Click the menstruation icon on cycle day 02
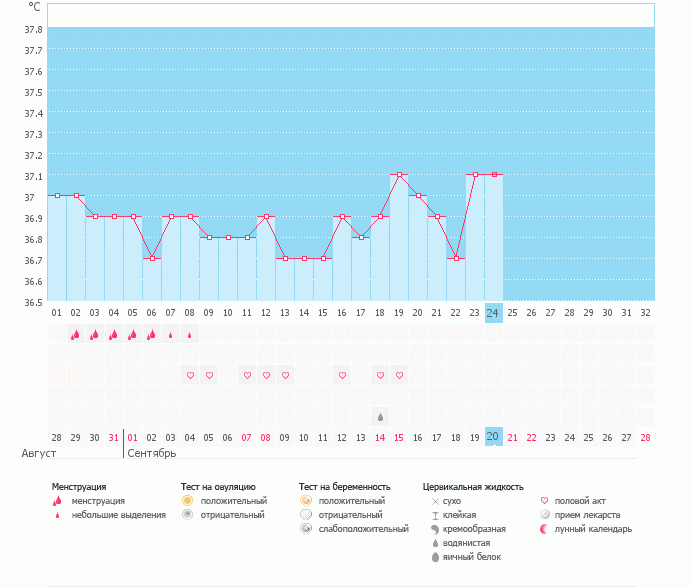This screenshot has width=693, height=587. coord(76,335)
